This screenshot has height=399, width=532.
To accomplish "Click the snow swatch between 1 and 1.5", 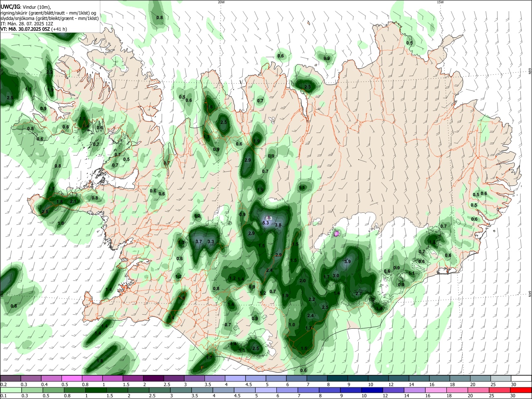I will click(x=112, y=378).
